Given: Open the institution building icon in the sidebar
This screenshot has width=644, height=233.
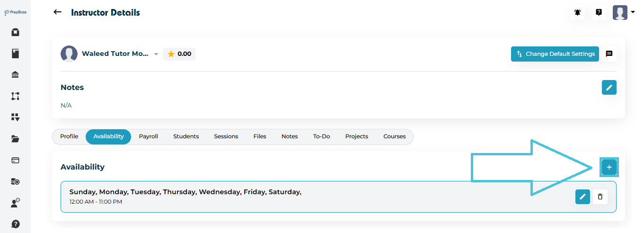Looking at the screenshot, I should (15, 75).
